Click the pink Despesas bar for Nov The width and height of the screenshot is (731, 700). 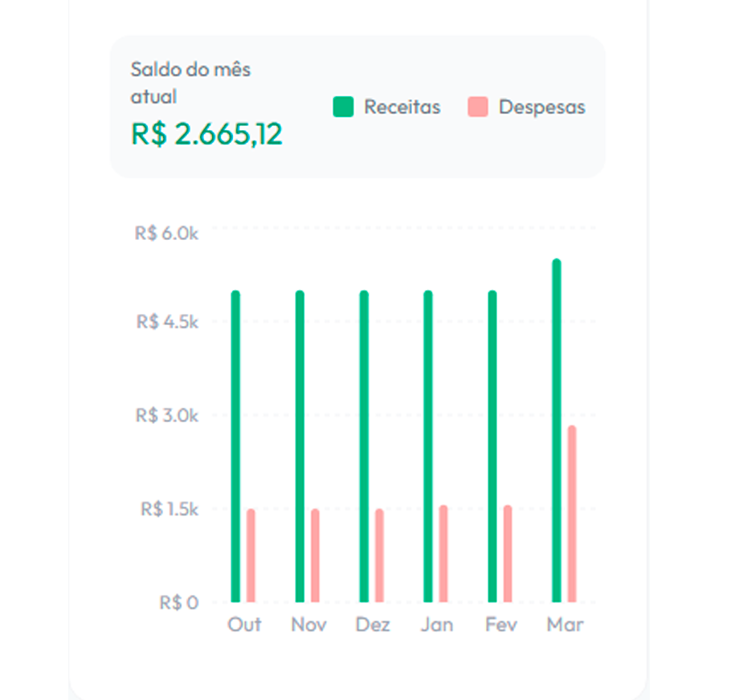tap(315, 556)
